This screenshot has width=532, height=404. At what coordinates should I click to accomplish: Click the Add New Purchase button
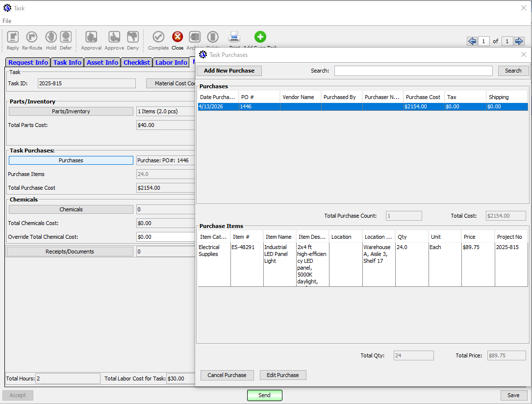click(228, 71)
